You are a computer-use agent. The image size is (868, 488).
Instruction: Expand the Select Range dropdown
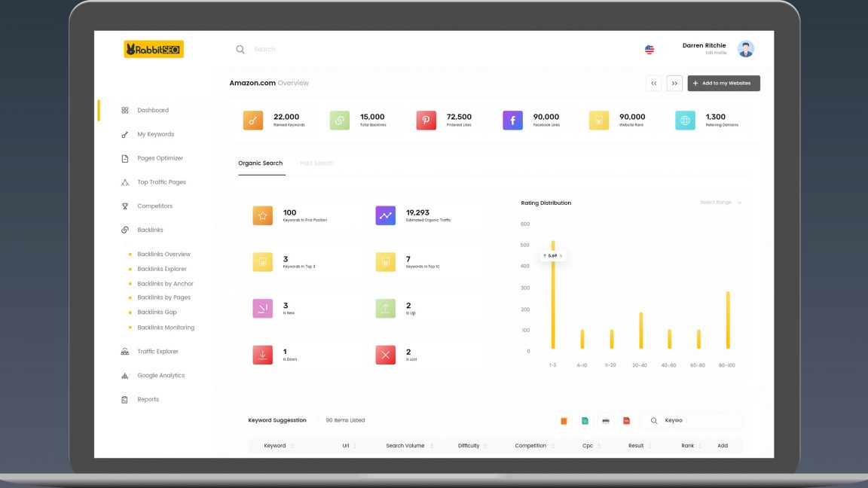click(x=721, y=202)
